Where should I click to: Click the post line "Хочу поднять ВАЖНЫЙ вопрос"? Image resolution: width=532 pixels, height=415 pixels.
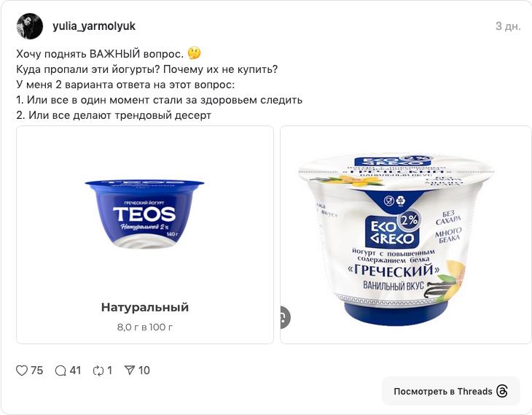tap(100, 54)
